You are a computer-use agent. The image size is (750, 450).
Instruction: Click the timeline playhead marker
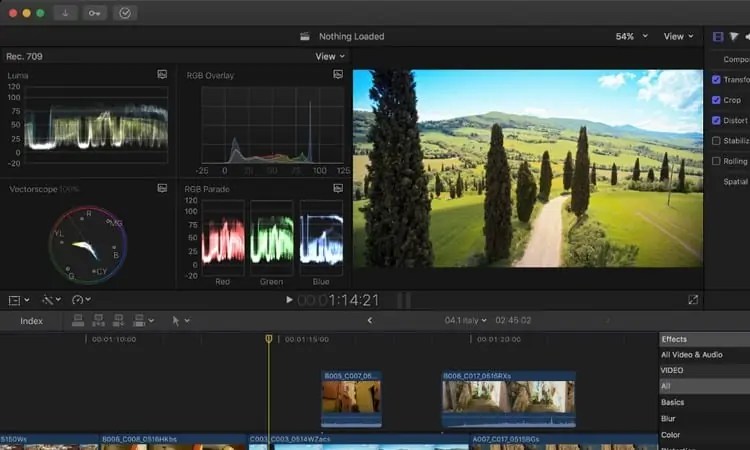[x=269, y=339]
